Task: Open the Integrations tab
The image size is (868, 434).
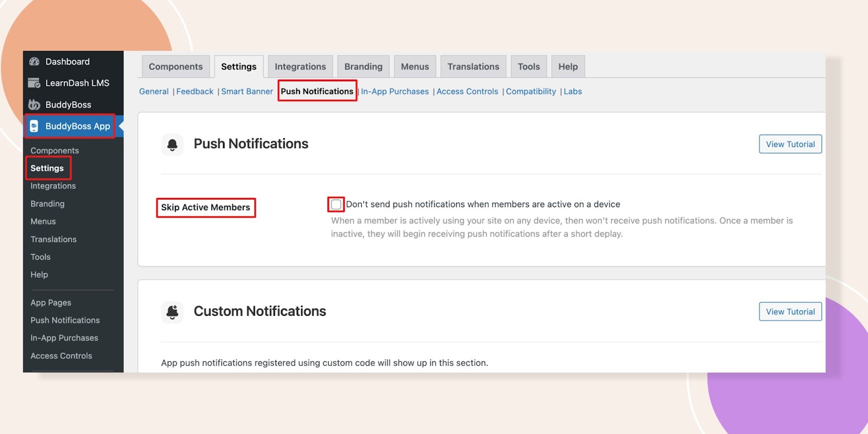Action: (300, 67)
